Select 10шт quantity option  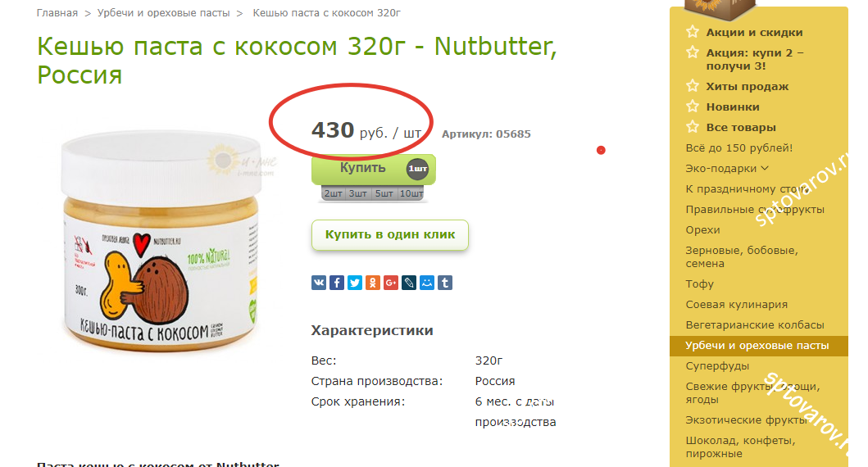coord(411,193)
